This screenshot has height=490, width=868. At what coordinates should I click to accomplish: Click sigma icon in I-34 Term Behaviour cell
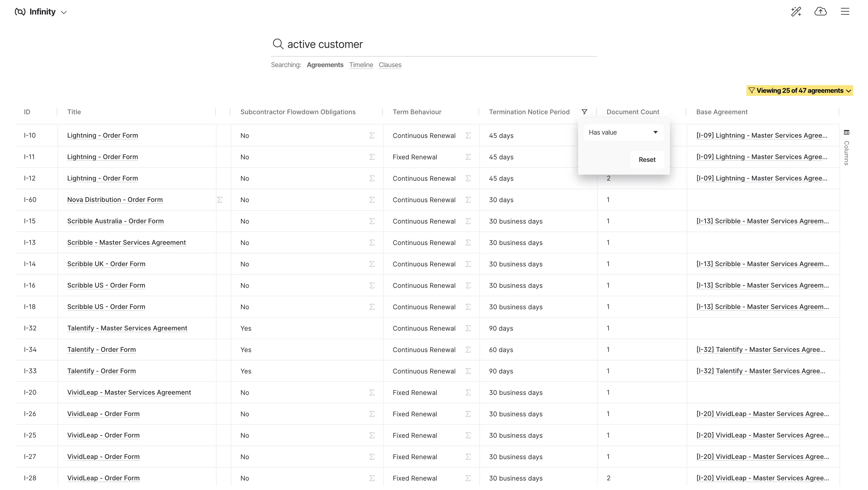click(468, 350)
